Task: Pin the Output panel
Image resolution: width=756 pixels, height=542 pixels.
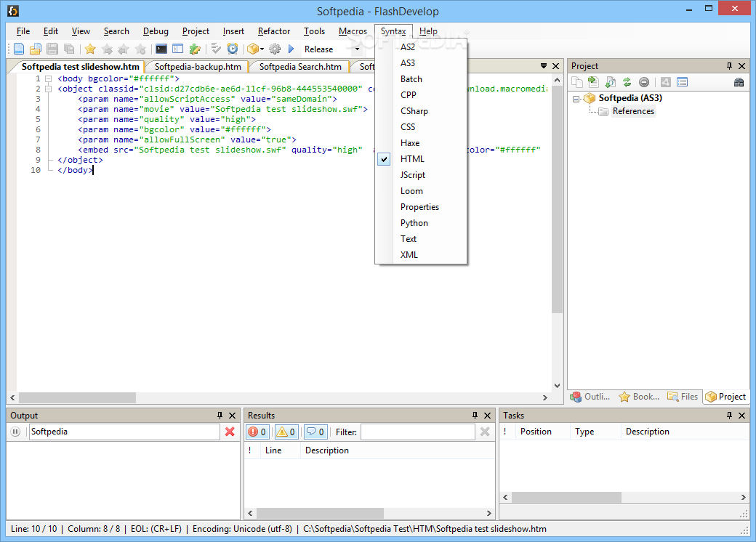Action: coord(220,416)
